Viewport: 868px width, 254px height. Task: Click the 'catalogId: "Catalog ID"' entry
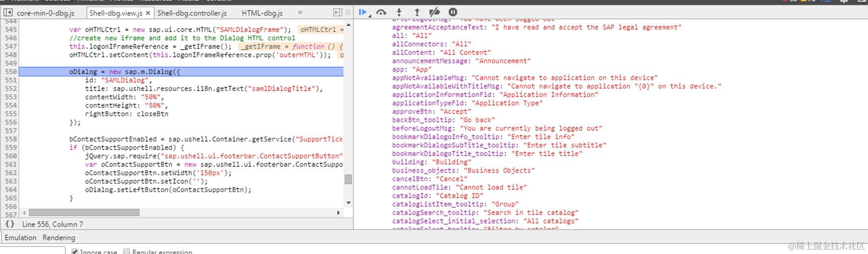pyautogui.click(x=437, y=196)
